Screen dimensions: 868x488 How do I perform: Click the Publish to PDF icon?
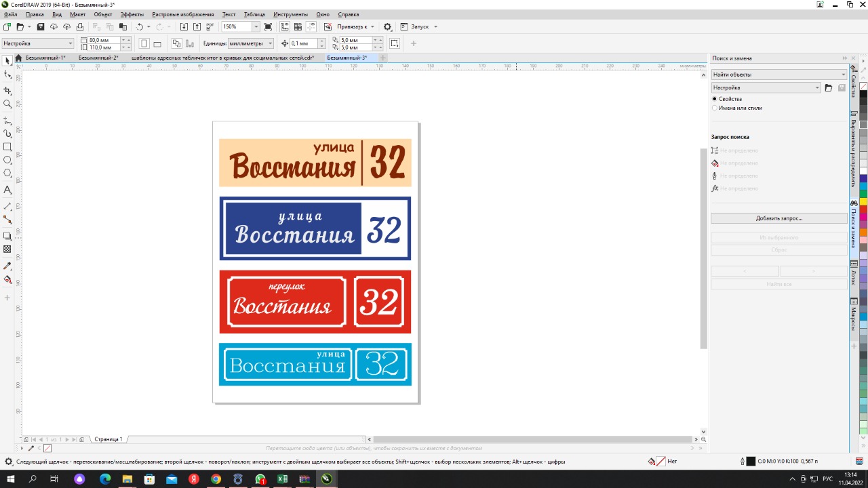pyautogui.click(x=210, y=27)
